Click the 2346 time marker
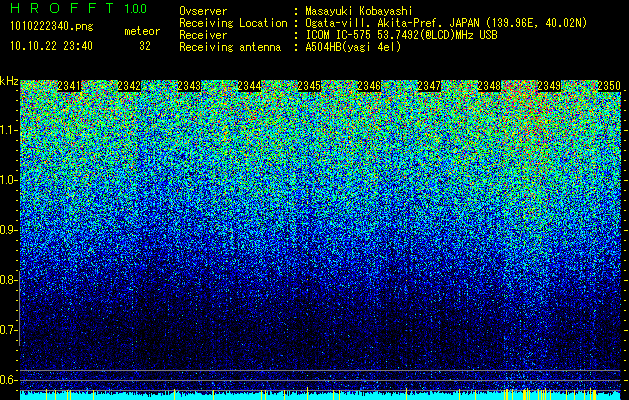Screen dimensions: 629x400 [x=369, y=86]
